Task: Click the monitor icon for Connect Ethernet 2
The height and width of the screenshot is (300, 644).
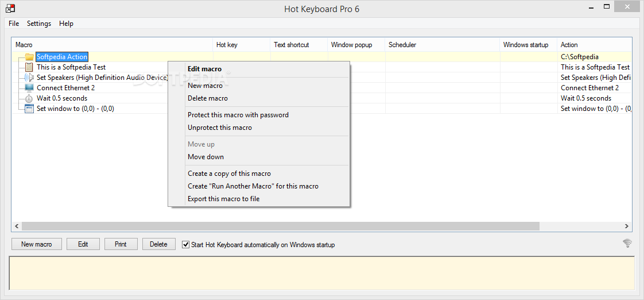Action: 29,88
